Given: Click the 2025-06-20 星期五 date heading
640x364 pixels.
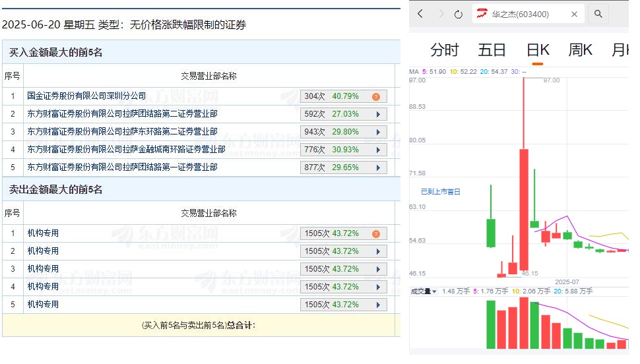Looking at the screenshot, I should (x=124, y=25).
